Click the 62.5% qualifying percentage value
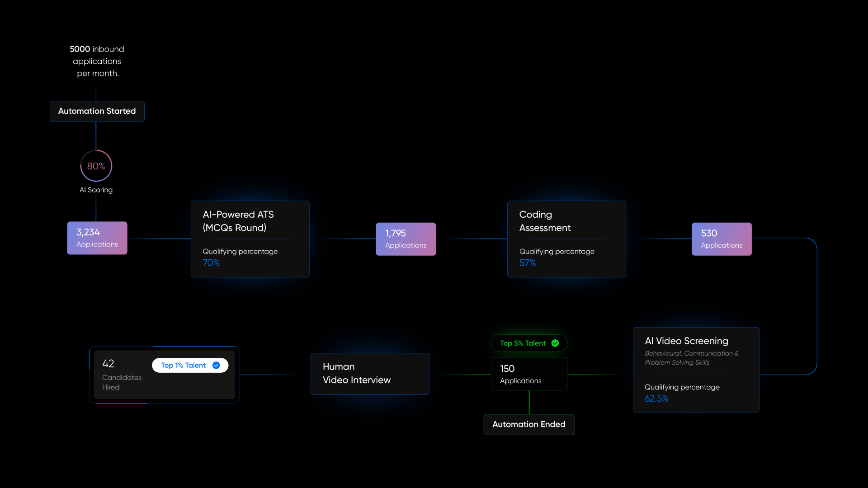 (656, 399)
